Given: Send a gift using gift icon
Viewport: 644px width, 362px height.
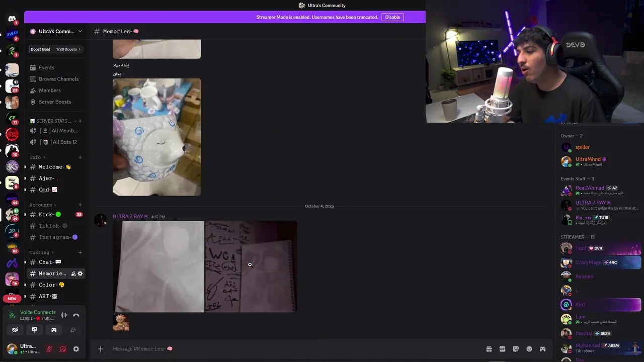Looking at the screenshot, I should (x=489, y=349).
